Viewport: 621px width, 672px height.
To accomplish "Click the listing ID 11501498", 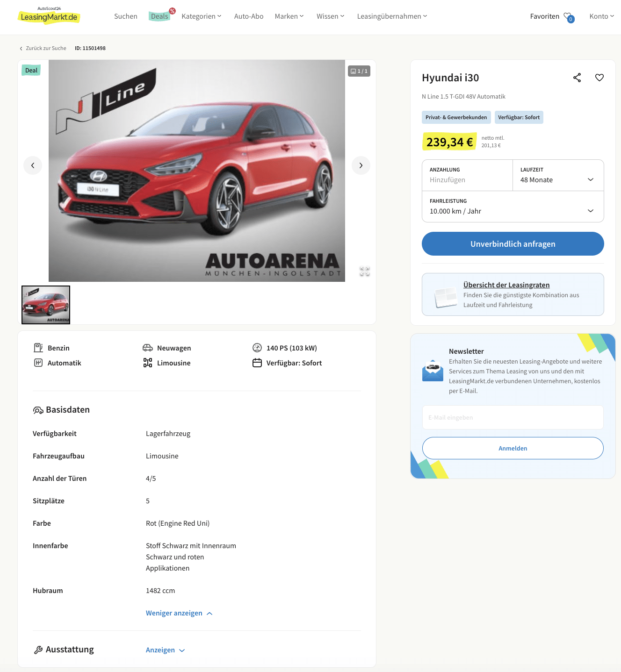I will 90,48.
